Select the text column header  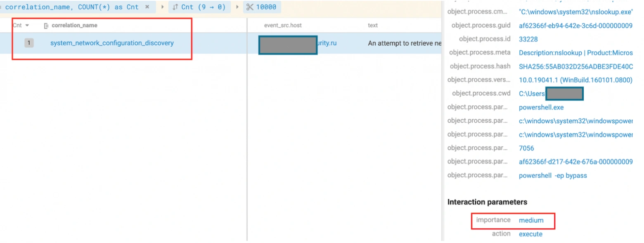tap(373, 26)
